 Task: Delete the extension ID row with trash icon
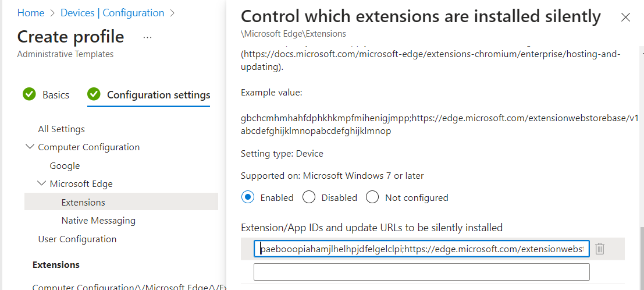pos(600,249)
